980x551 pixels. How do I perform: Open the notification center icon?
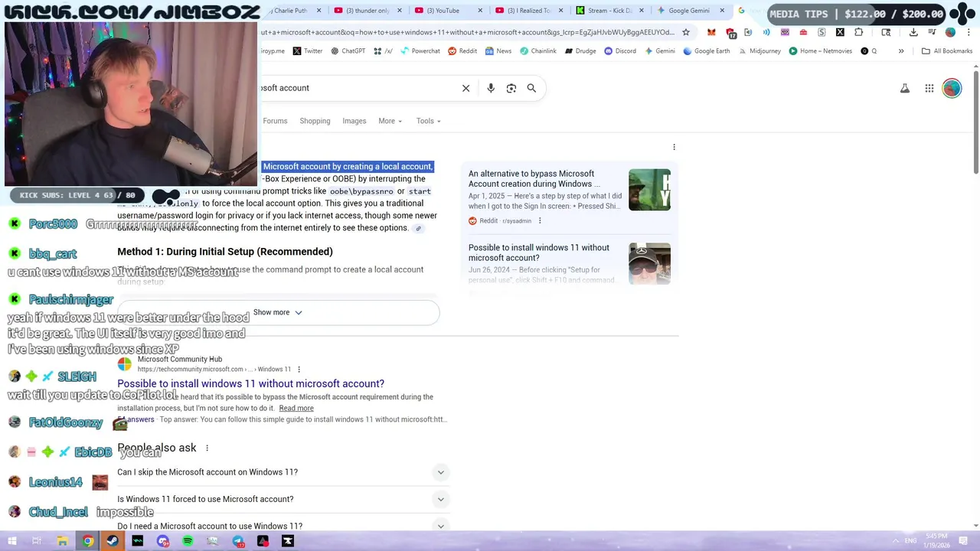click(963, 541)
